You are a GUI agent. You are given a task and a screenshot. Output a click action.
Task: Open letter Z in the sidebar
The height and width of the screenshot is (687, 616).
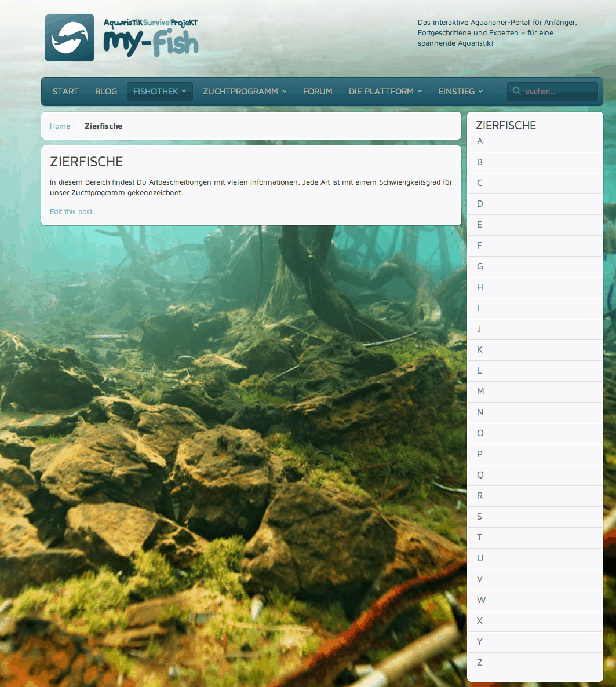pos(479,663)
